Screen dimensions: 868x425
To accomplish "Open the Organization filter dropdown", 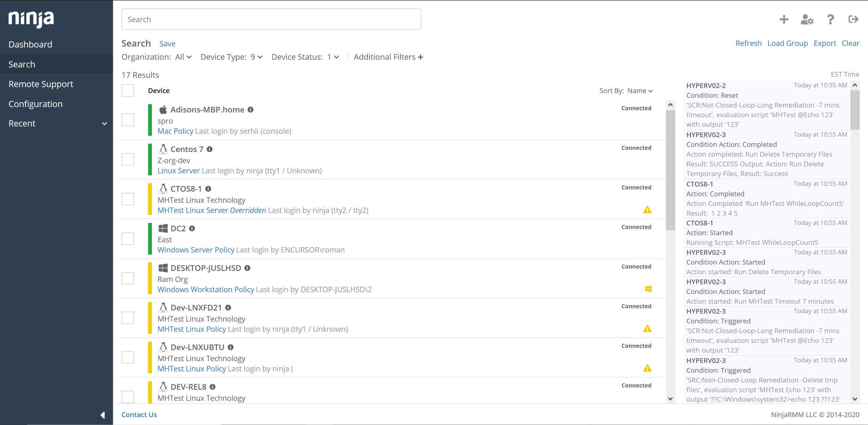I will click(x=182, y=57).
